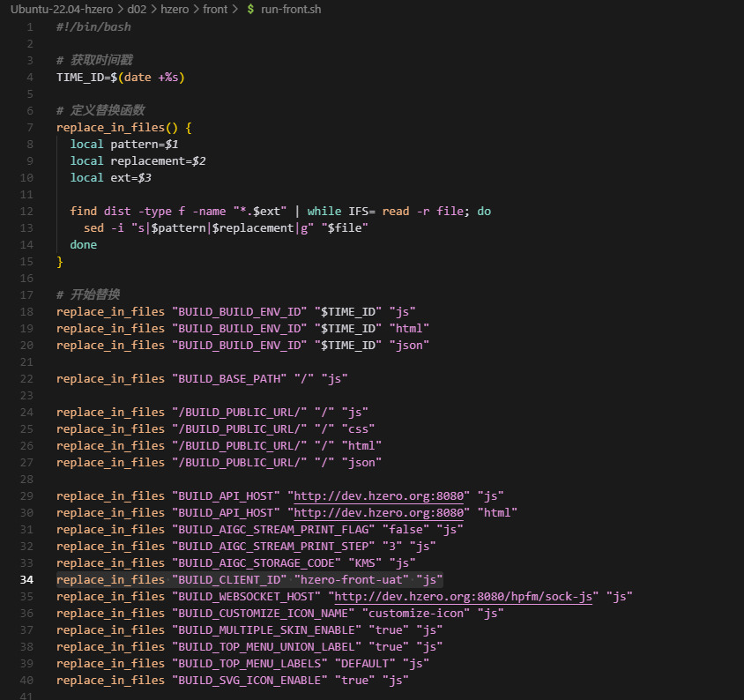
Task: Place cursor on the sed command
Action: [93, 227]
